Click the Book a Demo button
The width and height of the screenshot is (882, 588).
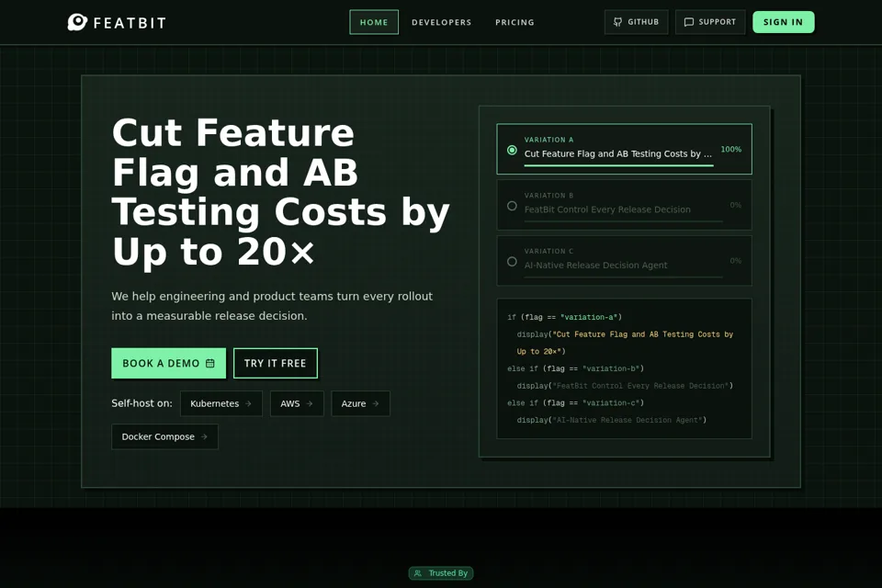(169, 363)
